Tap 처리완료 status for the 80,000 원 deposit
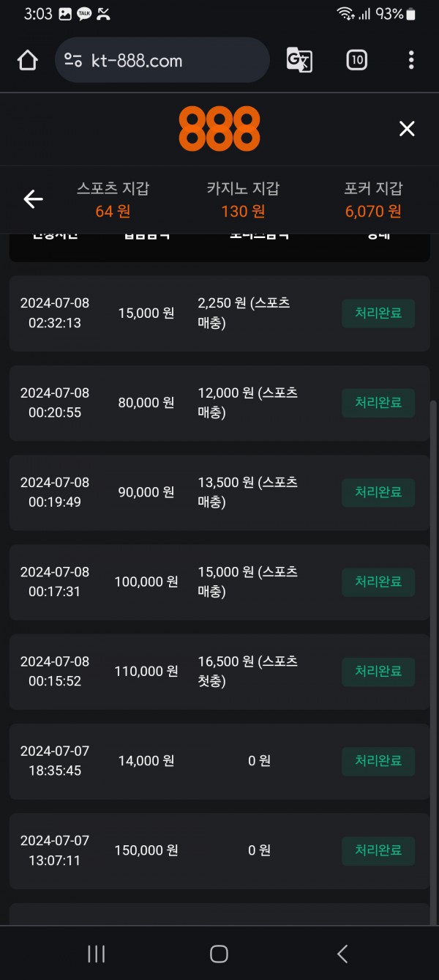This screenshot has height=980, width=439. tap(378, 403)
